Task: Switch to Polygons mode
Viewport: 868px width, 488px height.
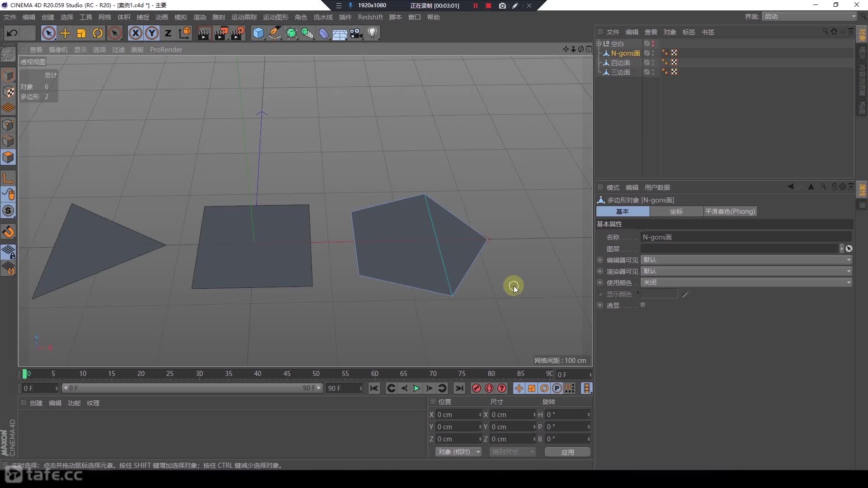Action: (8, 157)
